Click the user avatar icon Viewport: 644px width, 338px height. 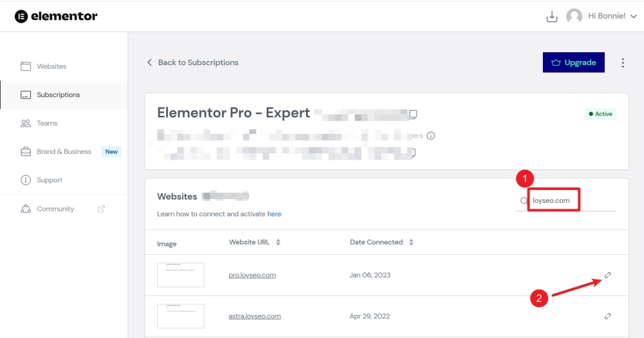pos(574,16)
